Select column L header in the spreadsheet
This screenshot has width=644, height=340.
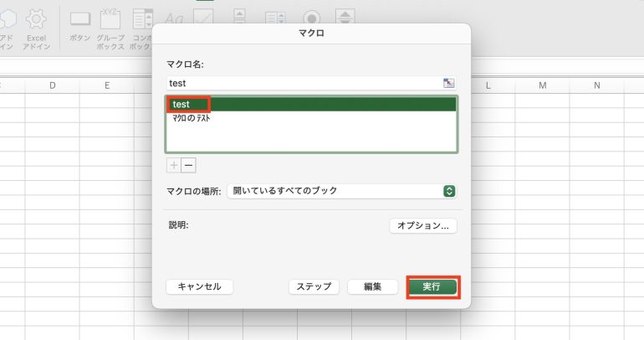point(488,85)
